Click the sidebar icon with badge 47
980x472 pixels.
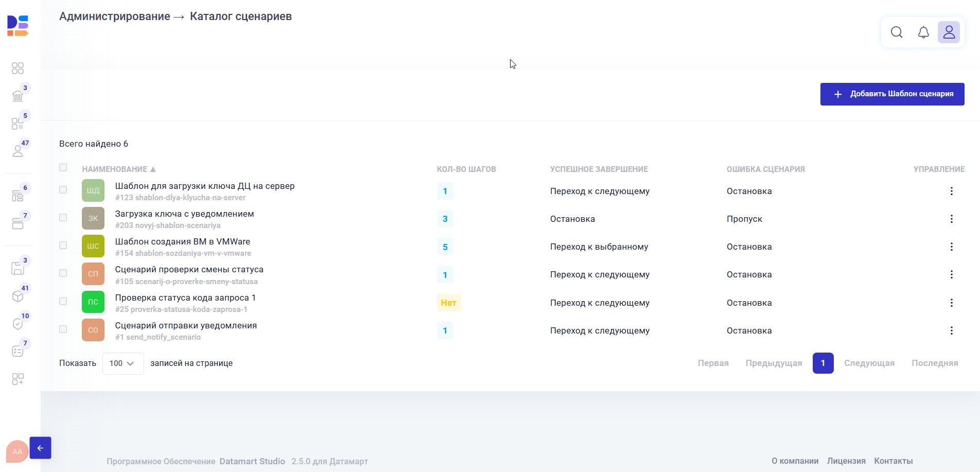pyautogui.click(x=18, y=151)
